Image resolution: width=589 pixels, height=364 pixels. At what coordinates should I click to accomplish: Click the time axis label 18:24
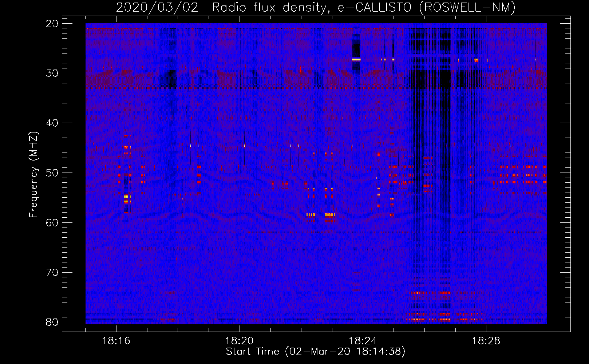click(363, 341)
